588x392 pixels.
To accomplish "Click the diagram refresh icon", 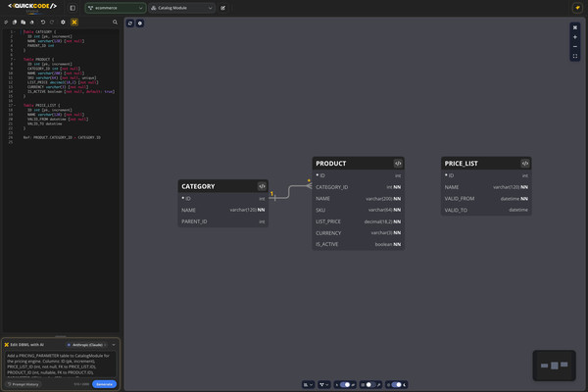I will coord(130,24).
